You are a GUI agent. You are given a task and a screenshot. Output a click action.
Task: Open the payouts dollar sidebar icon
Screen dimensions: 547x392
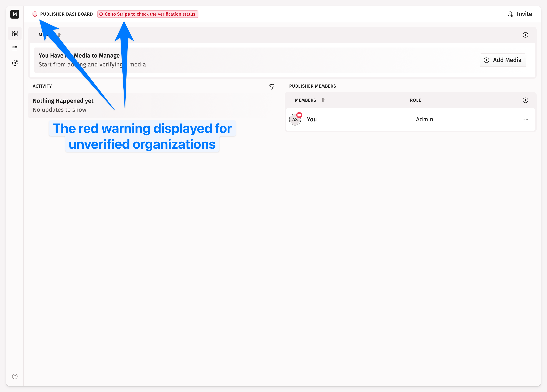(15, 63)
